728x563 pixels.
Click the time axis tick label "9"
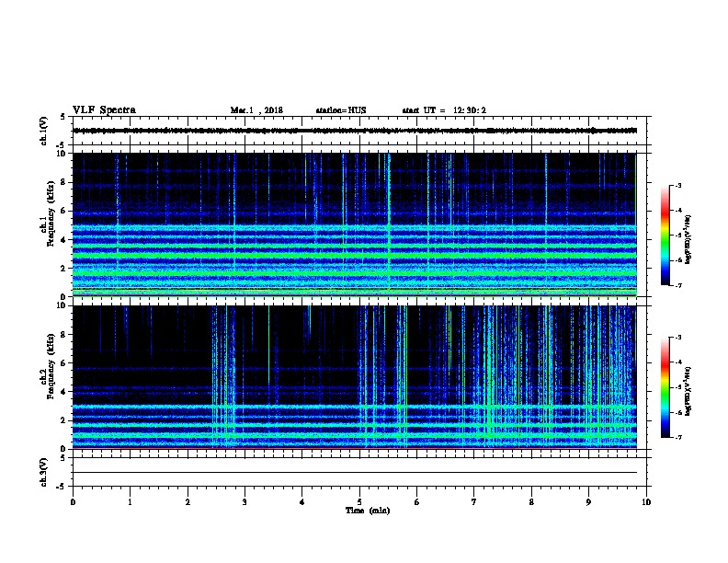pos(588,502)
